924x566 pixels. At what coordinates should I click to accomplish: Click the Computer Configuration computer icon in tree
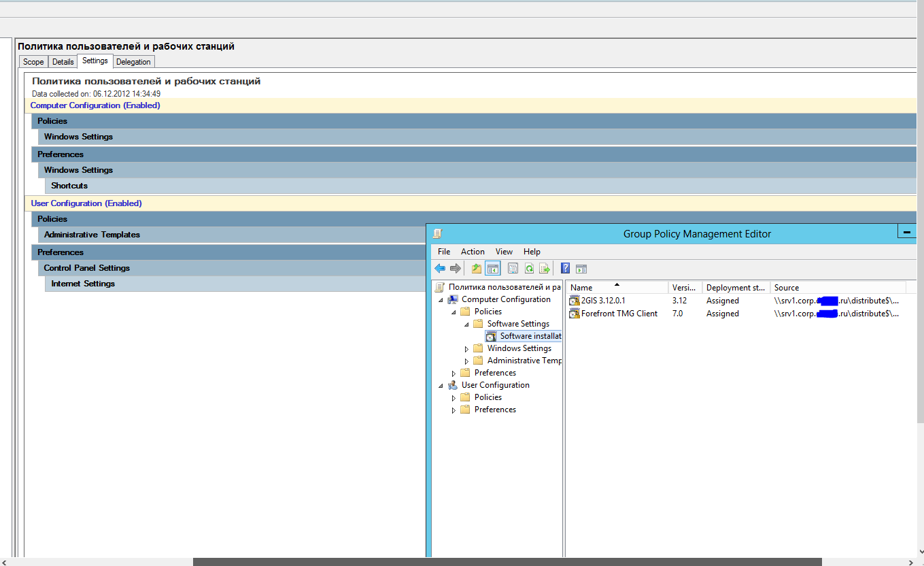click(453, 299)
